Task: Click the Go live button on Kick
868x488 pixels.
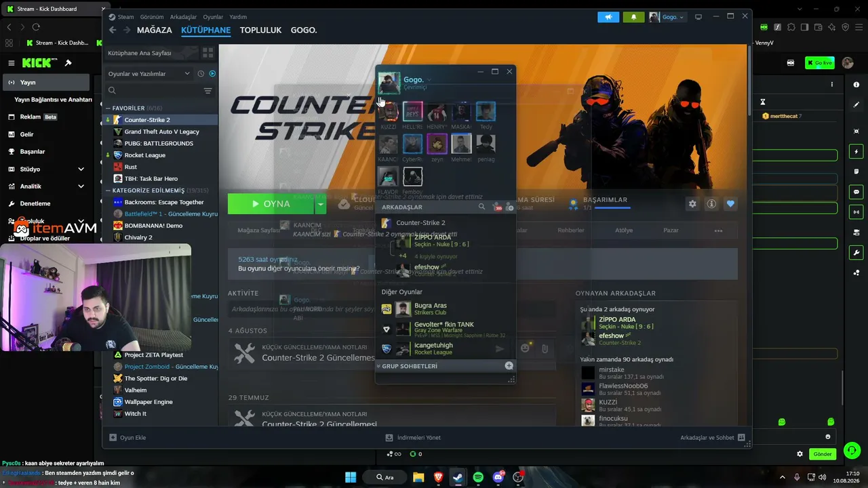Action: [x=820, y=62]
